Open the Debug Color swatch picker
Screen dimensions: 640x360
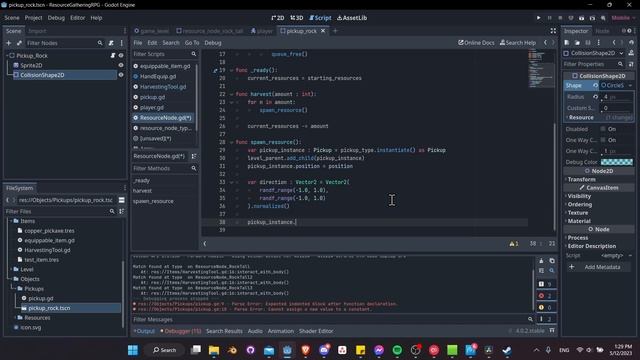pyautogui.click(x=617, y=162)
